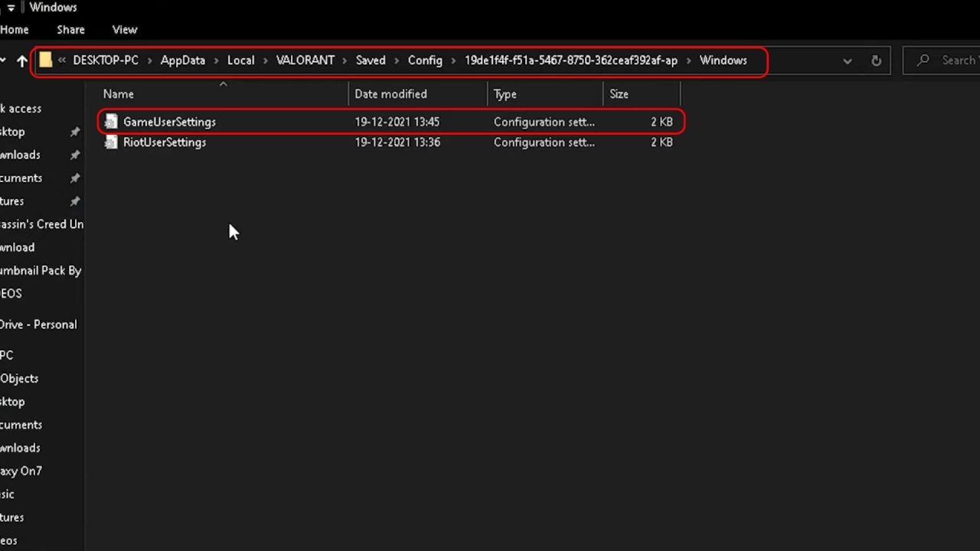Open the chevron after DESKTOP-PC in the path
Viewport: 980px width, 551px height.
[150, 60]
